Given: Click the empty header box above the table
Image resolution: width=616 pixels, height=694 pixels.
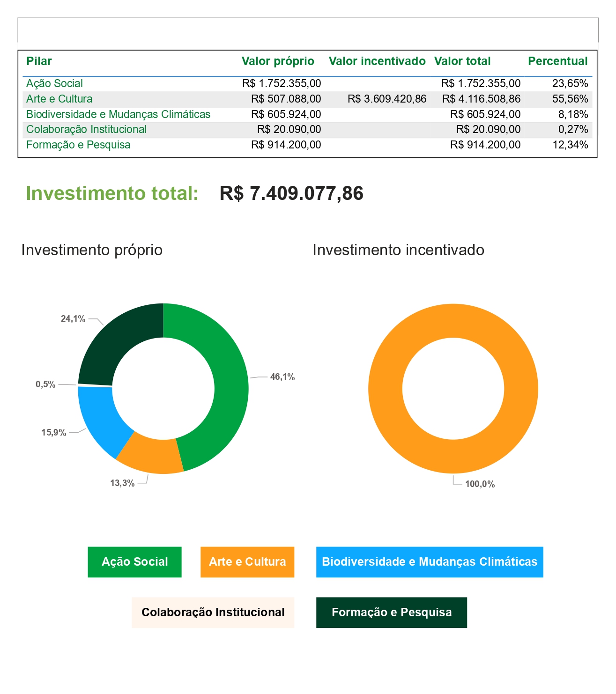Looking at the screenshot, I should (x=308, y=30).
